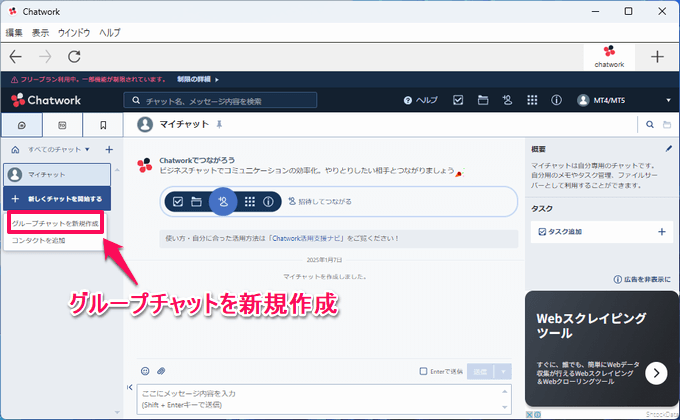680x420 pixels.
Task: Open file management icon in header
Action: [x=483, y=100]
